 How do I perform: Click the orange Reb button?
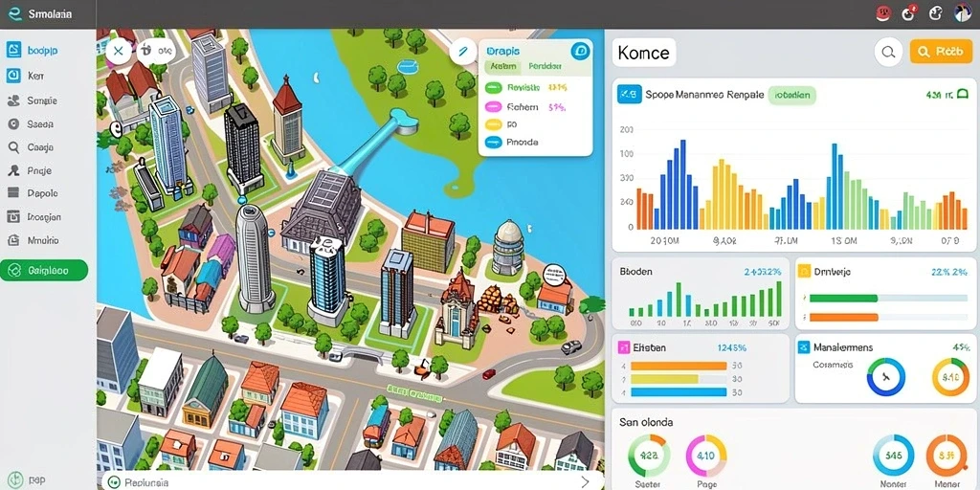[x=941, y=52]
